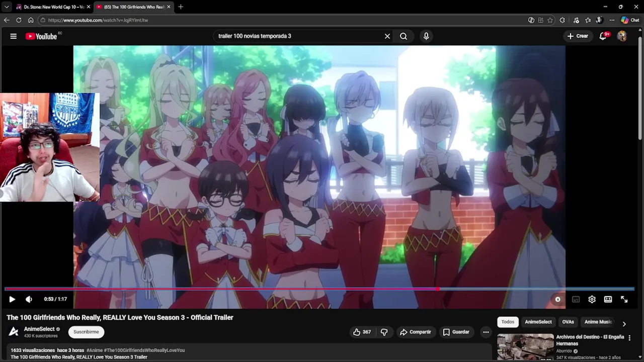
Task: Share the video via Compartir
Action: pos(416,332)
